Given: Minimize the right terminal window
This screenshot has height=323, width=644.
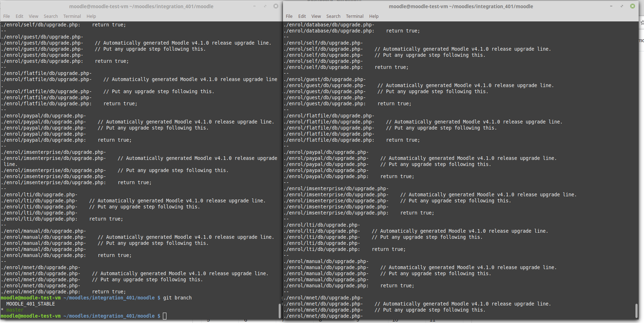Looking at the screenshot, I should (611, 6).
